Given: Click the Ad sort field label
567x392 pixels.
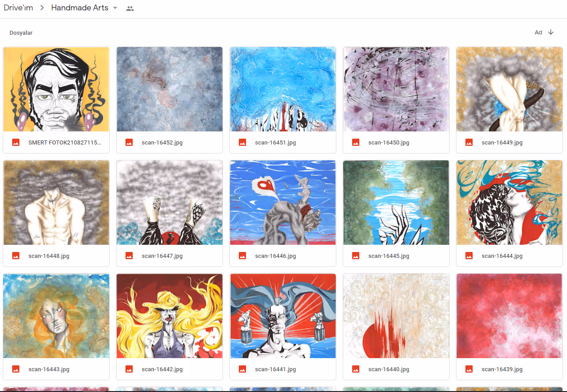Looking at the screenshot, I should [538, 33].
